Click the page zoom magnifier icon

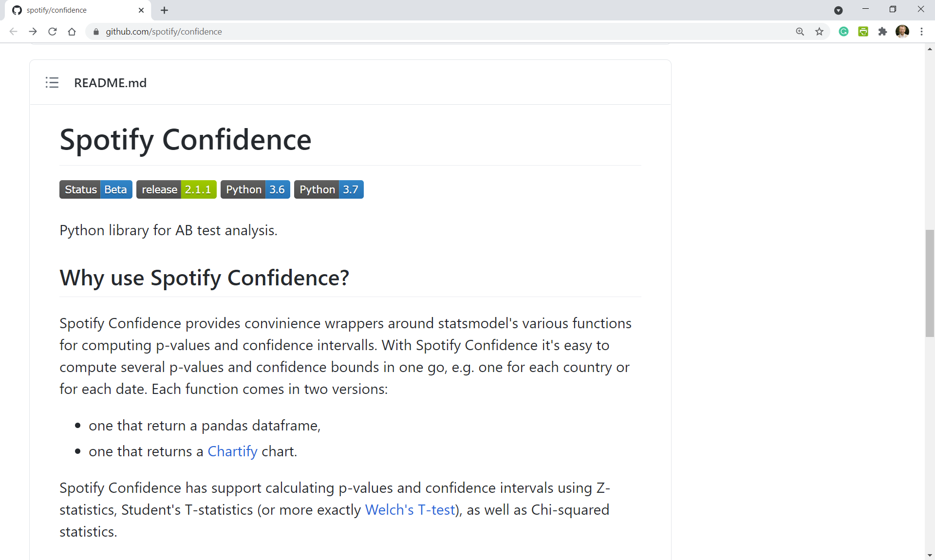click(800, 31)
